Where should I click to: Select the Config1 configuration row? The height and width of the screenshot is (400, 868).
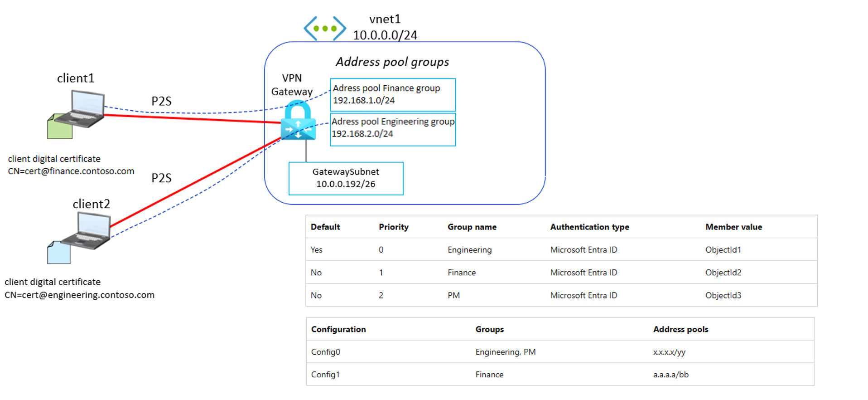tap(325, 375)
